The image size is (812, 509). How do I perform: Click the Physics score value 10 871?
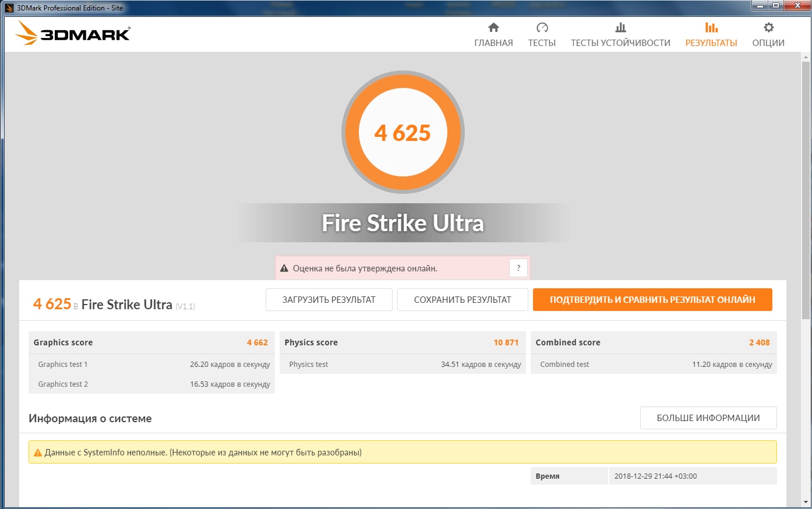point(506,342)
